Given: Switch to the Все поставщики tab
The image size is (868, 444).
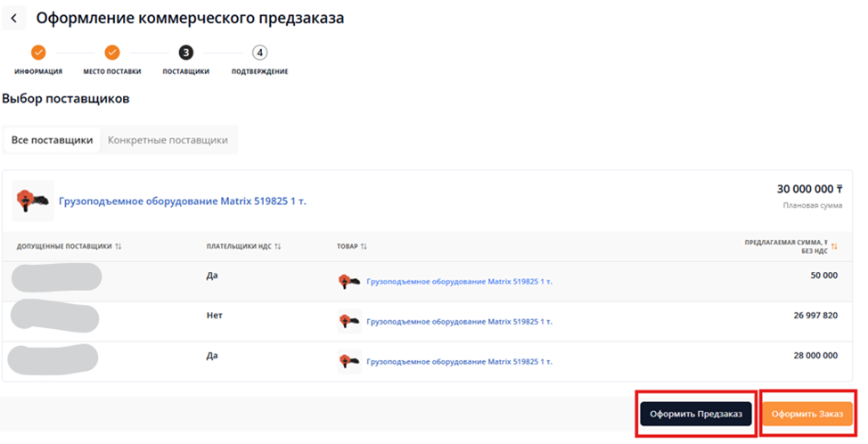Looking at the screenshot, I should click(52, 140).
